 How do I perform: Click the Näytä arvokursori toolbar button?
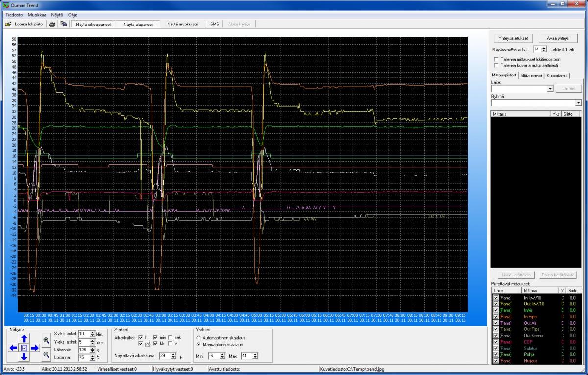[x=183, y=24]
